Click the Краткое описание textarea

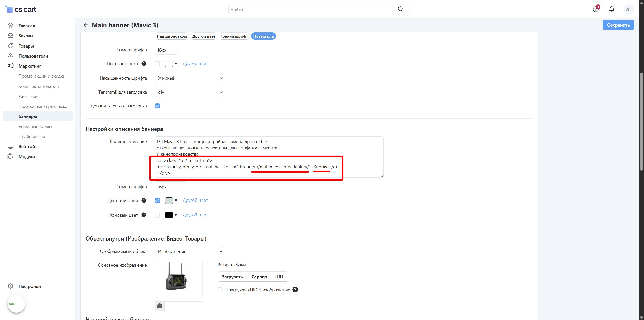(269, 157)
